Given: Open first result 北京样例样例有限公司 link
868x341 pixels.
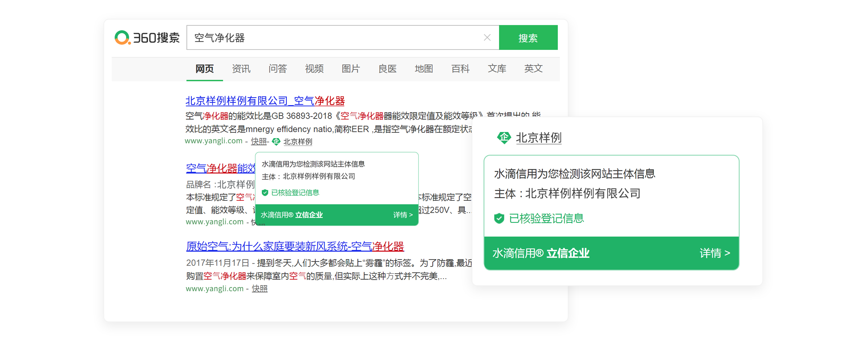Looking at the screenshot, I should (x=265, y=101).
